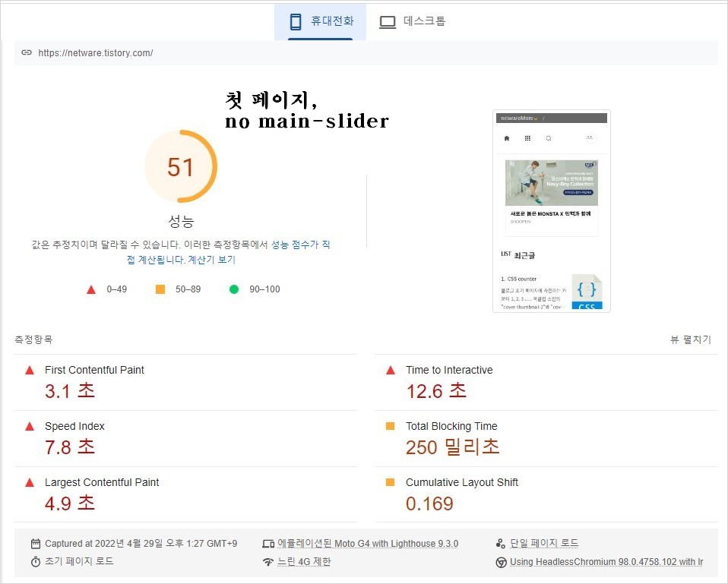Click the performance score gauge 51
The height and width of the screenshot is (584, 728).
pos(181,166)
